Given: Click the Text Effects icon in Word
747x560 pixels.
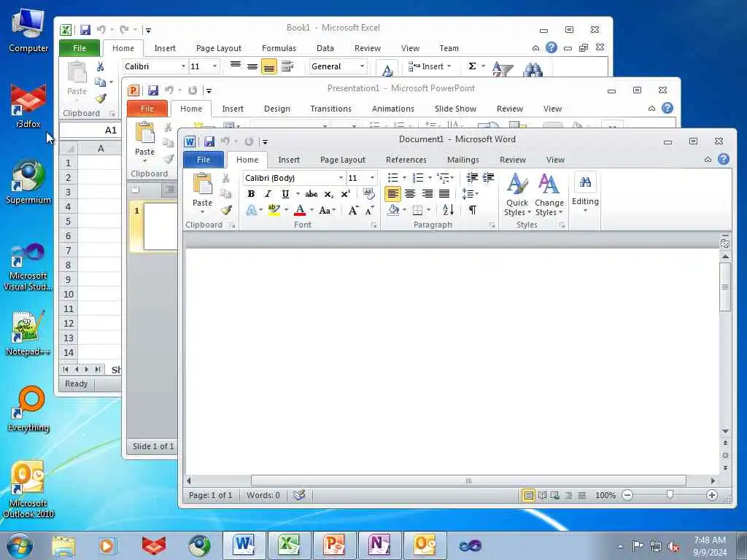Looking at the screenshot, I should tap(251, 210).
